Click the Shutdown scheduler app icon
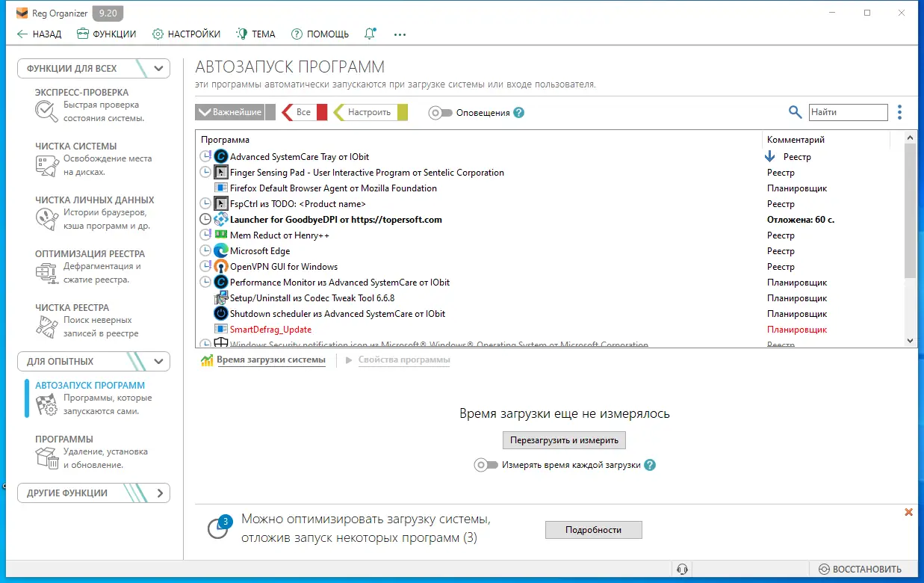924x583 pixels. (x=220, y=314)
